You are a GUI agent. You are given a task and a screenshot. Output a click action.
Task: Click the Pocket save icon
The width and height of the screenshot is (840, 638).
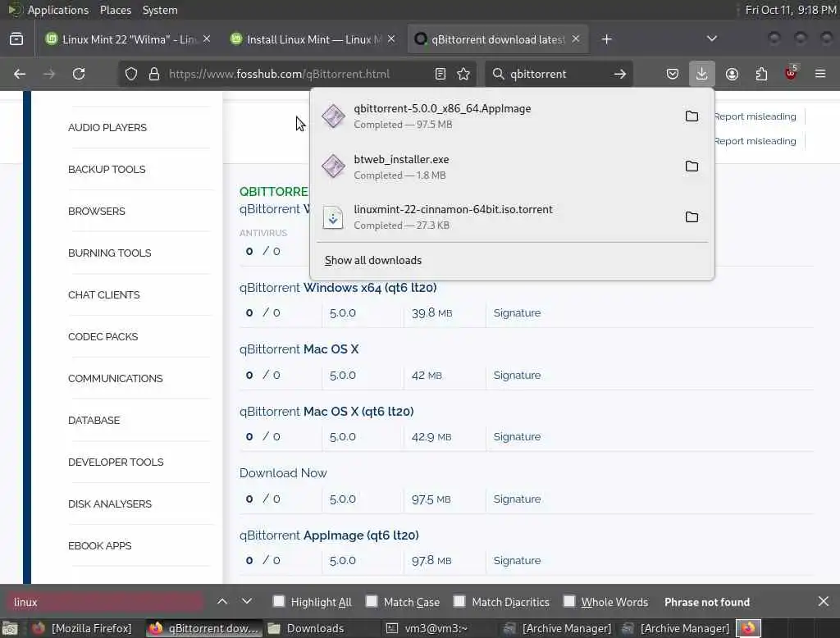pyautogui.click(x=673, y=74)
